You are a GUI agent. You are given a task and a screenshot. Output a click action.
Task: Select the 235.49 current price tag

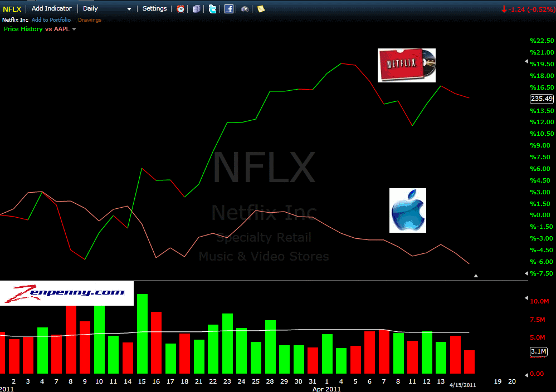click(x=542, y=99)
